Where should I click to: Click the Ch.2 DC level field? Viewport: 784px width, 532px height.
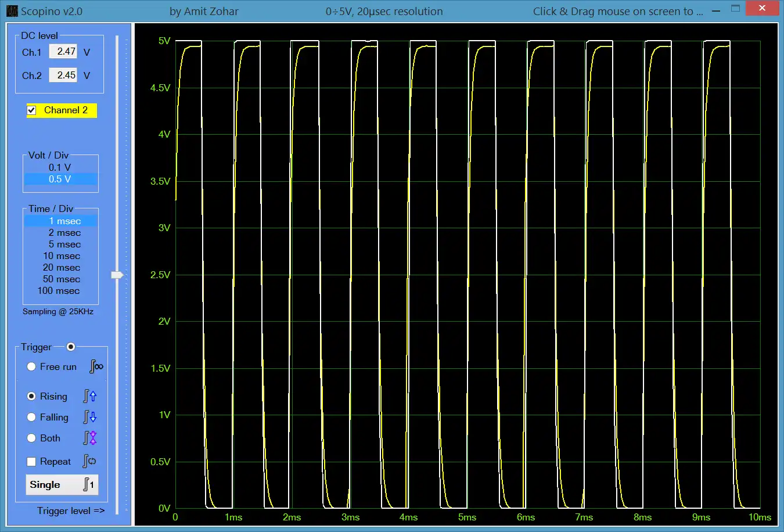63,75
